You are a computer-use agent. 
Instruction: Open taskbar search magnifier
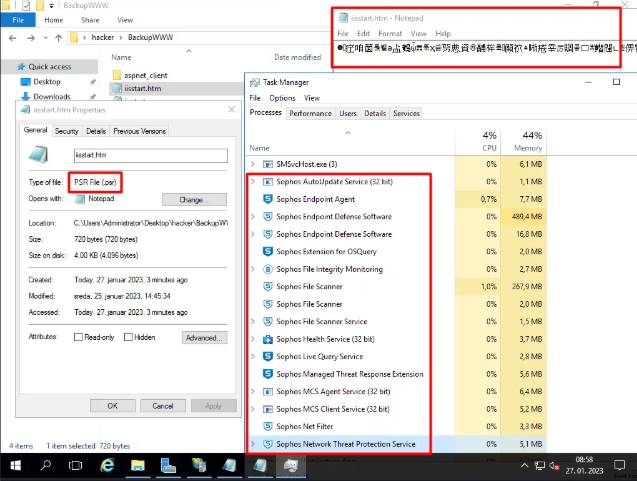coord(46,465)
